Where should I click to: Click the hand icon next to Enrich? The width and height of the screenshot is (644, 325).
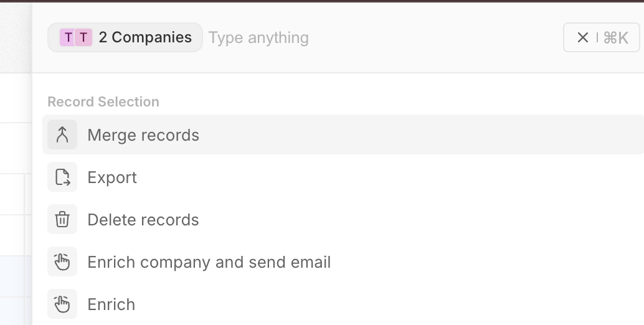pyautogui.click(x=62, y=304)
